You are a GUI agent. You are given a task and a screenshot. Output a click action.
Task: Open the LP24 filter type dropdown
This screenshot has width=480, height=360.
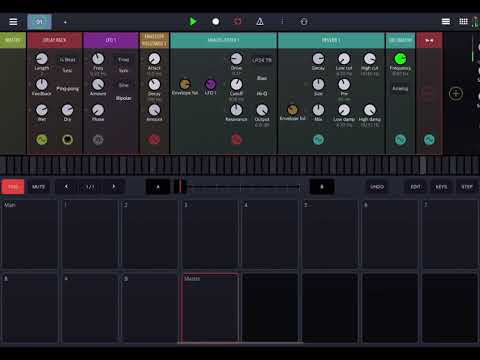262,60
